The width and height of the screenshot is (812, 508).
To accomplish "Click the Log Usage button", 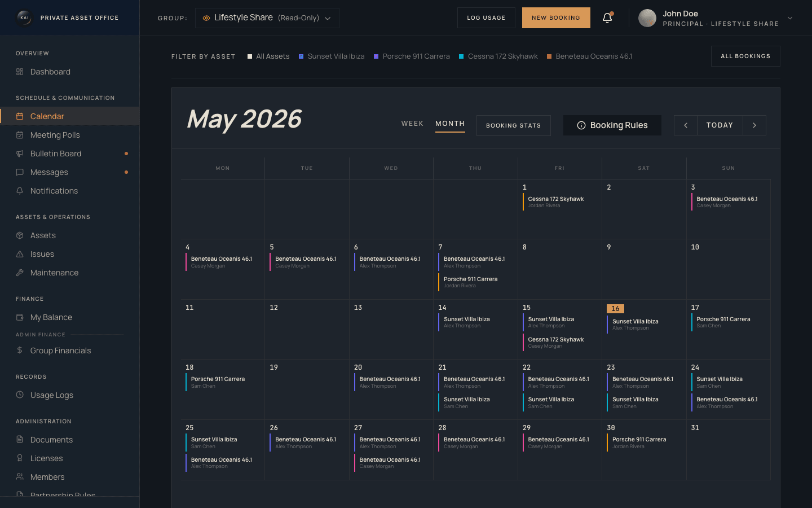I will (486, 18).
